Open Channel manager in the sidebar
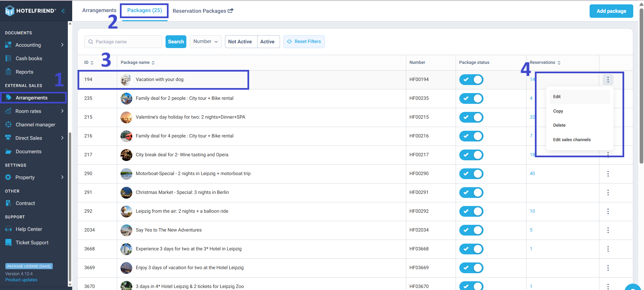Screen dimensions: 644x290 click(35, 125)
